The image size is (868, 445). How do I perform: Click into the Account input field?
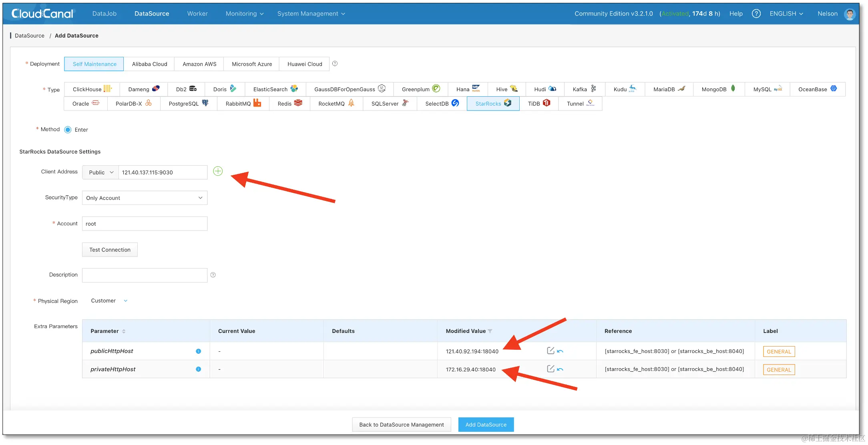(x=145, y=224)
